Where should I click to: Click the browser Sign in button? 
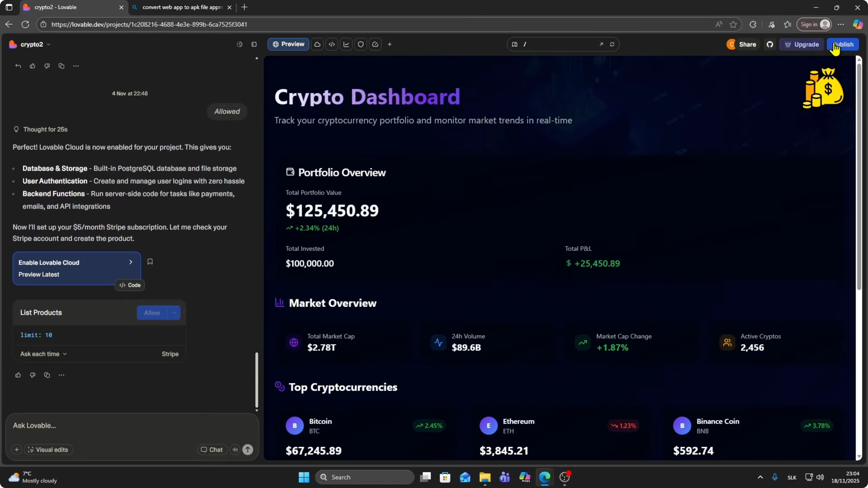tap(814, 24)
